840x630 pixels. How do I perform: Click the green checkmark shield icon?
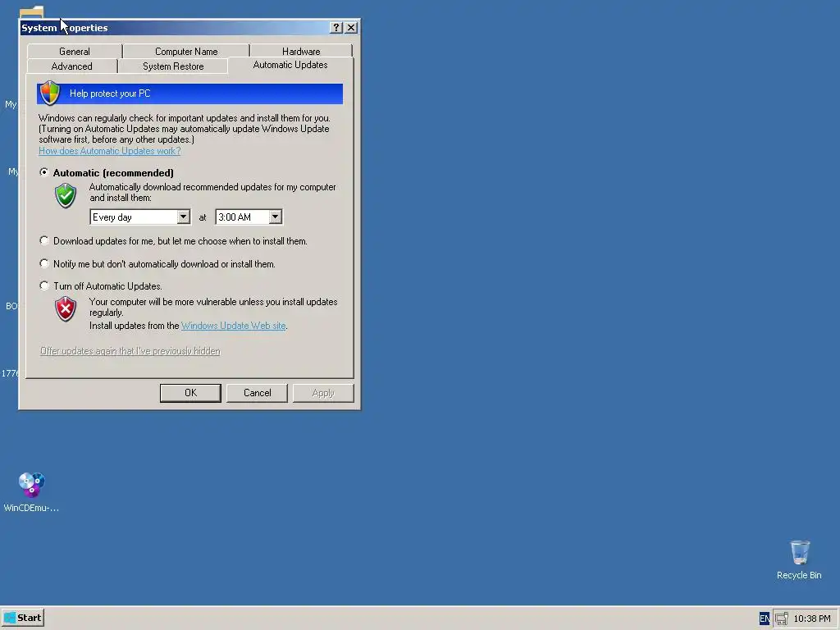(x=66, y=195)
